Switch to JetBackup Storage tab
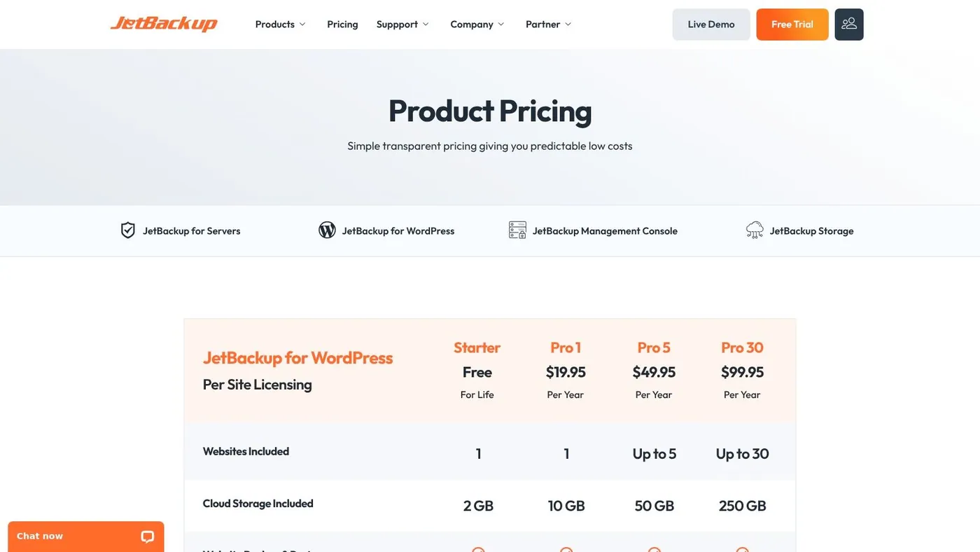Image resolution: width=980 pixels, height=552 pixels. pyautogui.click(x=799, y=230)
